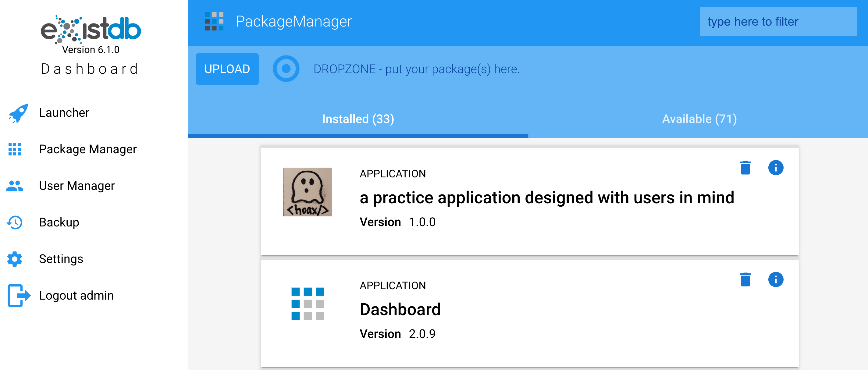Show info for the practice application
868x370 pixels.
pyautogui.click(x=776, y=168)
